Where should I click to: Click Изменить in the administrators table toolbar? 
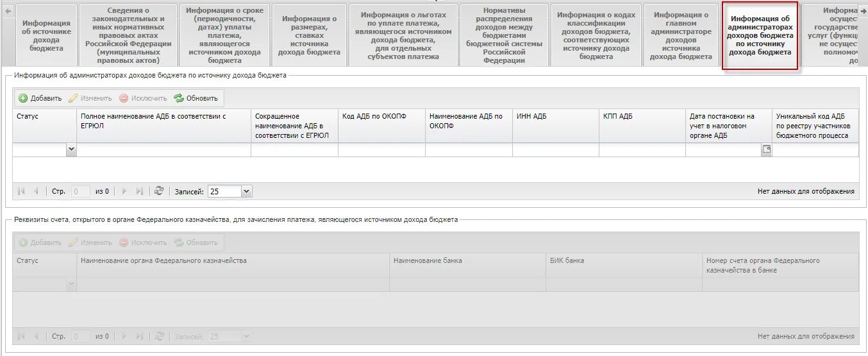point(90,98)
